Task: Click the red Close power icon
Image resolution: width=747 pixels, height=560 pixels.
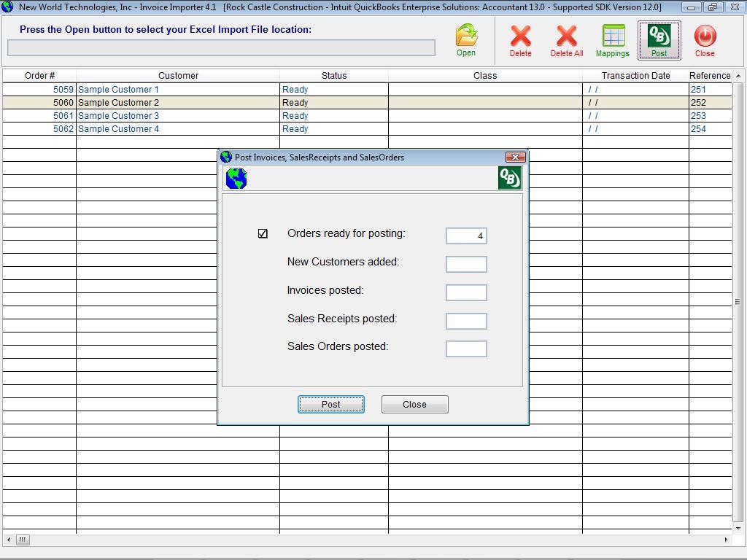Action: [705, 41]
